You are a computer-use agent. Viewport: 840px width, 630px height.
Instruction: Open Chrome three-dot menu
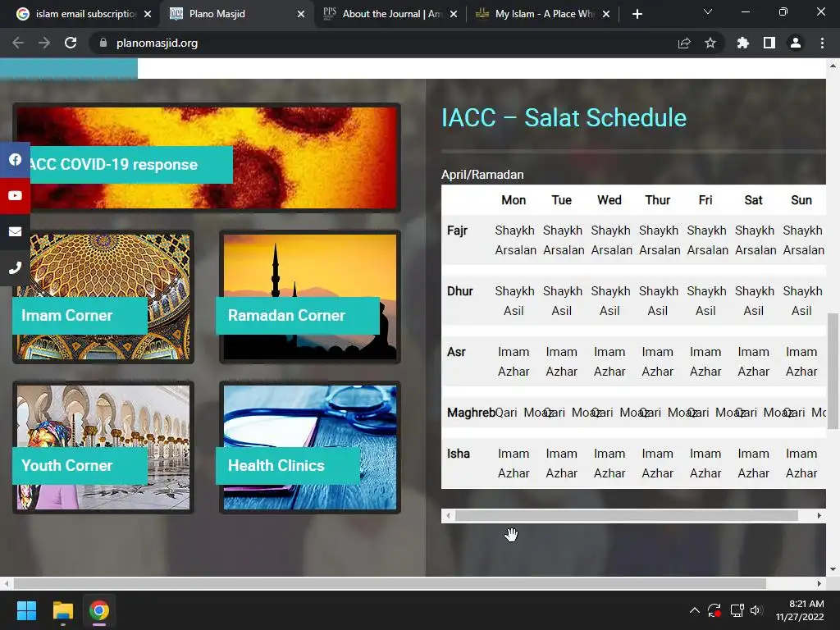coord(822,43)
